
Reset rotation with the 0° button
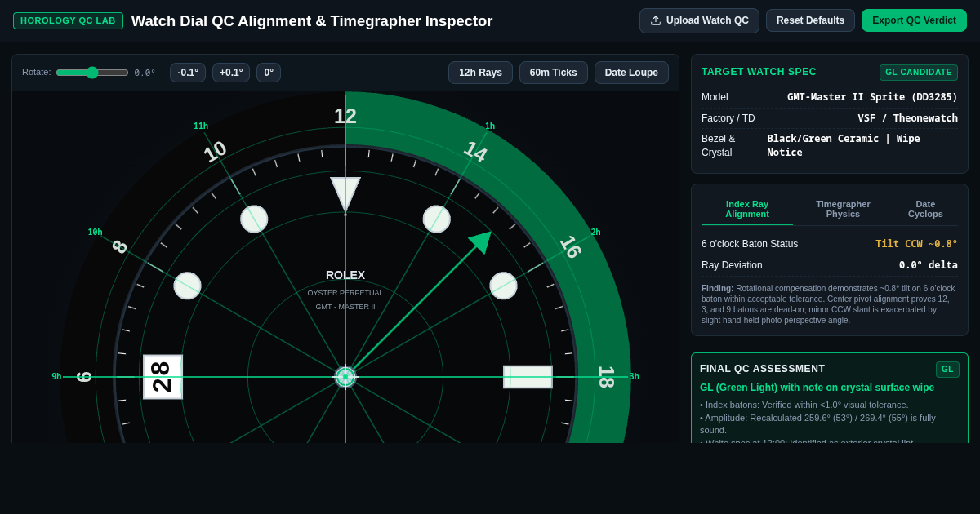point(269,73)
